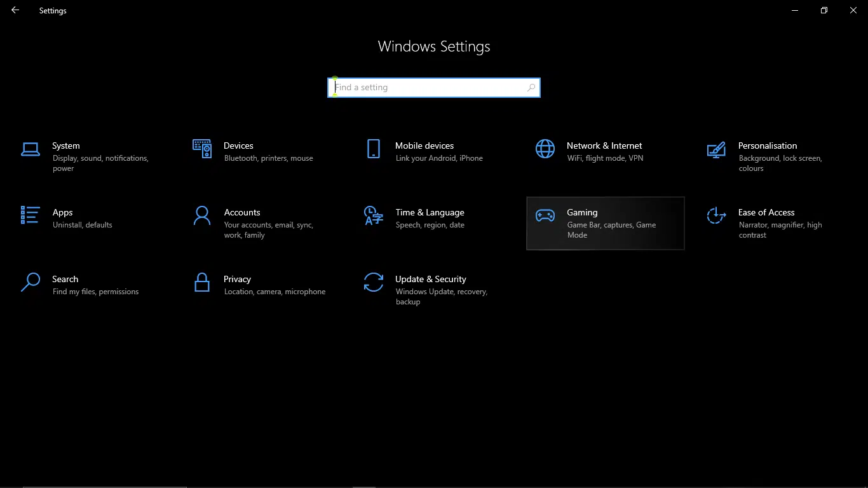Click 'Bluetooth, printers, mouse' description

(x=269, y=158)
